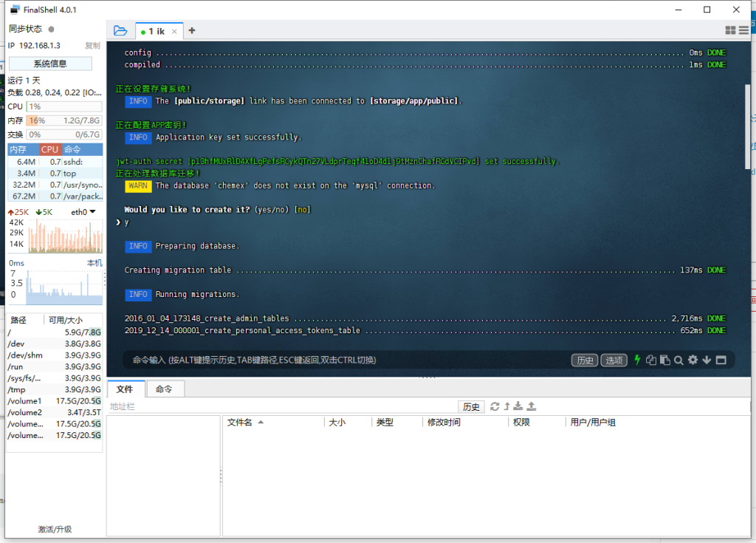
Task: Click the 激活/升级 activate upgrade link
Action: tap(55, 530)
